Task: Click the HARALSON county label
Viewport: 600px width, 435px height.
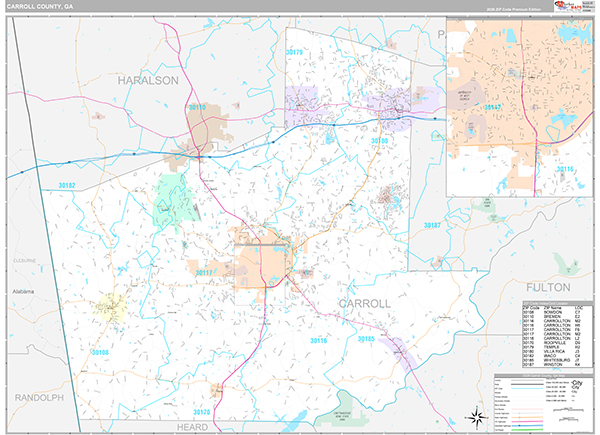Action: click(x=148, y=80)
